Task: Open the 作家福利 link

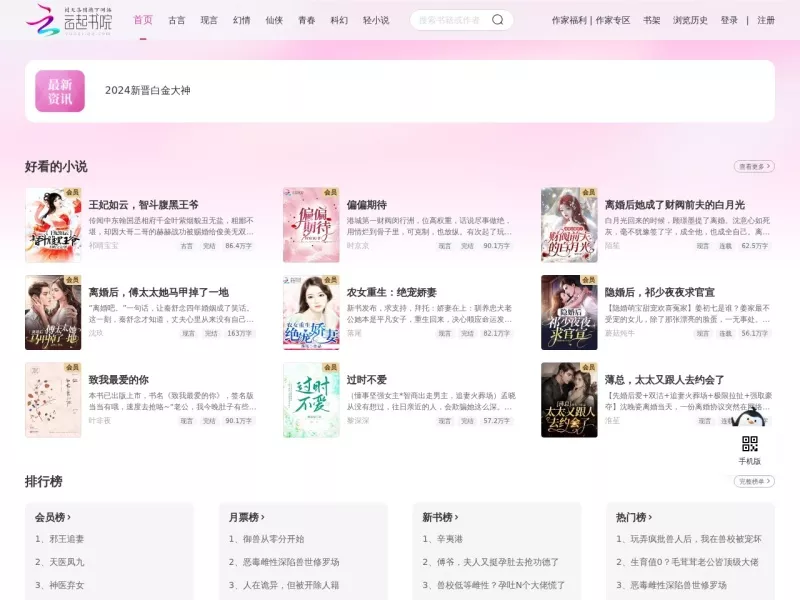Action: pyautogui.click(x=569, y=20)
